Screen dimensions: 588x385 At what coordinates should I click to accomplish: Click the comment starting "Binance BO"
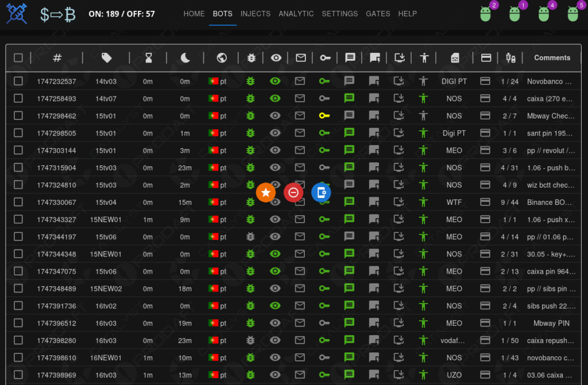click(550, 202)
